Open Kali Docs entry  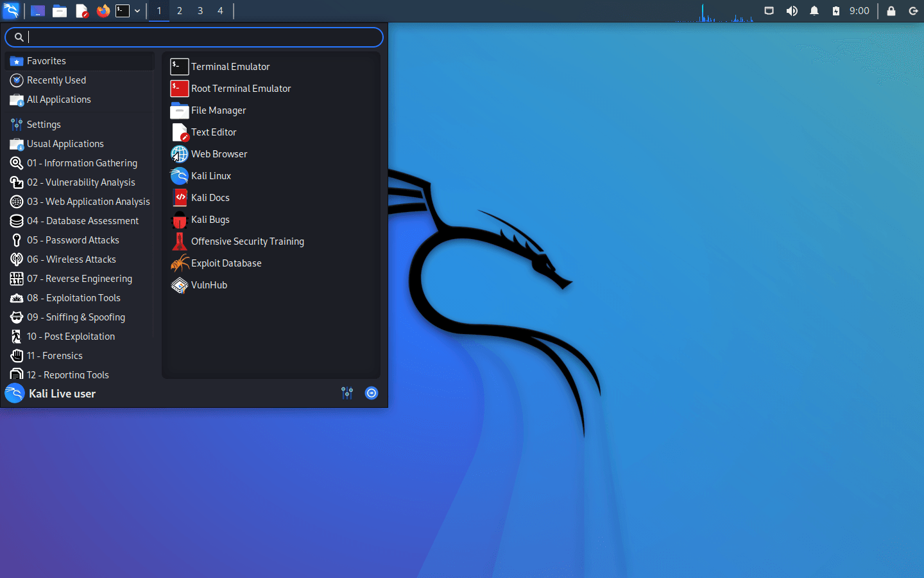tap(270, 198)
